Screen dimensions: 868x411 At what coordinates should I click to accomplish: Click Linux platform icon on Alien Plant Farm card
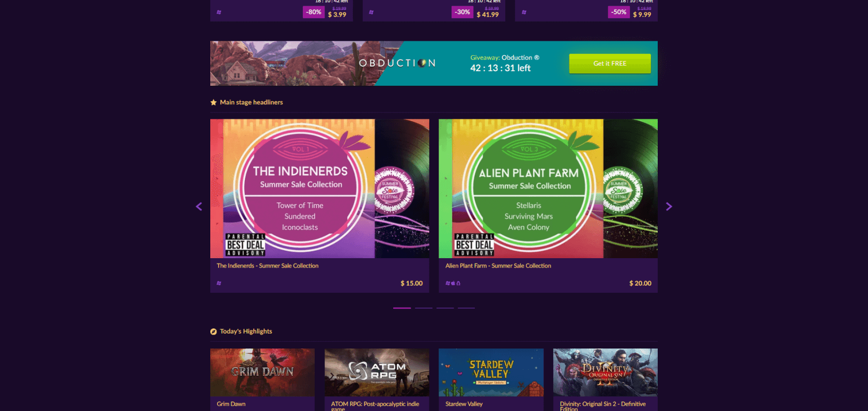[x=458, y=283]
